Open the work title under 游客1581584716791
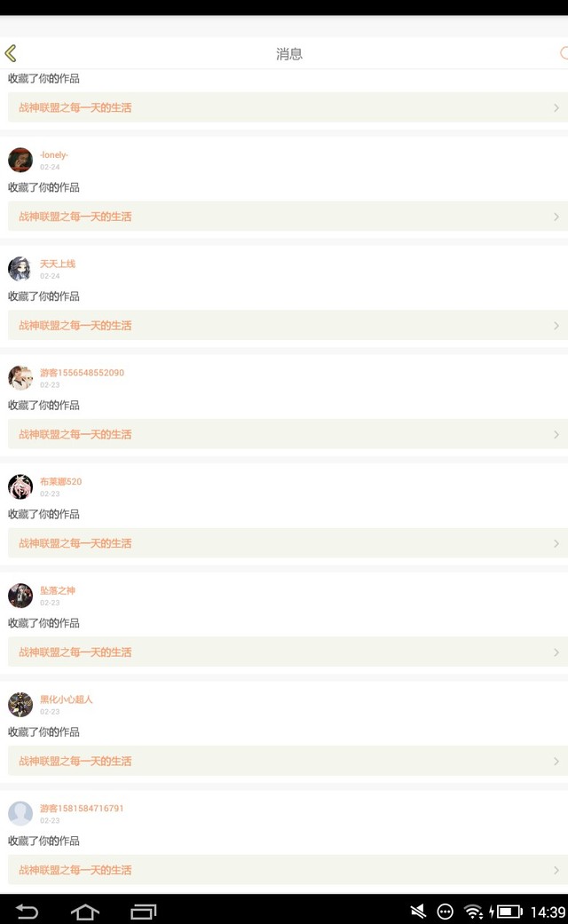This screenshot has width=568, height=924. pos(75,870)
